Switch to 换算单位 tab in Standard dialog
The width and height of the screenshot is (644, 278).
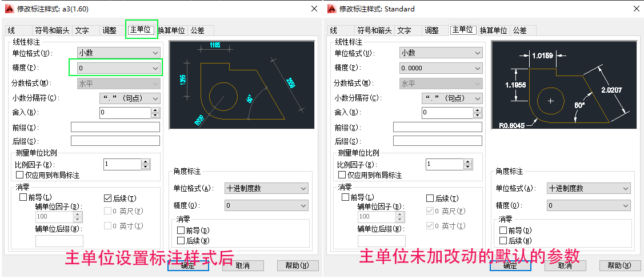tap(493, 30)
